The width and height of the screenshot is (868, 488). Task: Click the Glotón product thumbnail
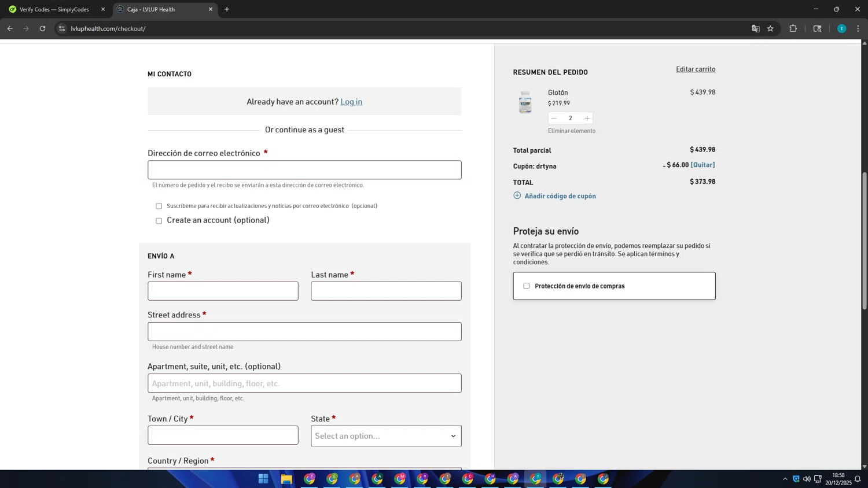click(x=525, y=102)
